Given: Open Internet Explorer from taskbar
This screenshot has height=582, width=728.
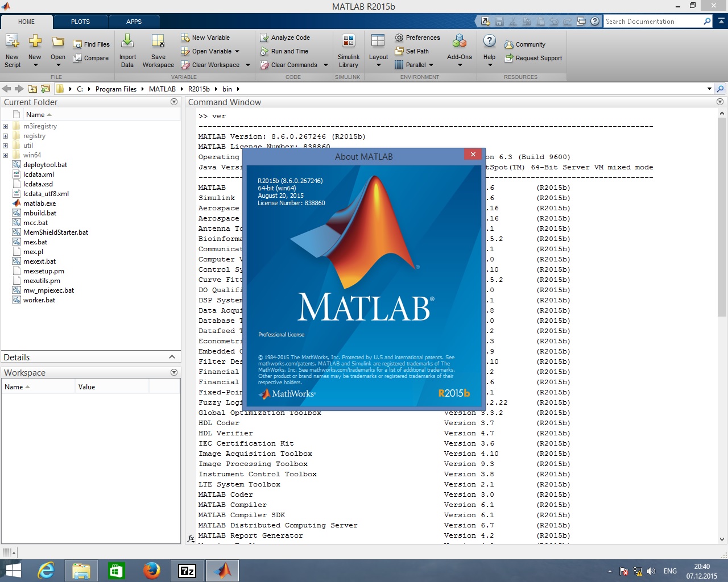Looking at the screenshot, I should (x=45, y=571).
